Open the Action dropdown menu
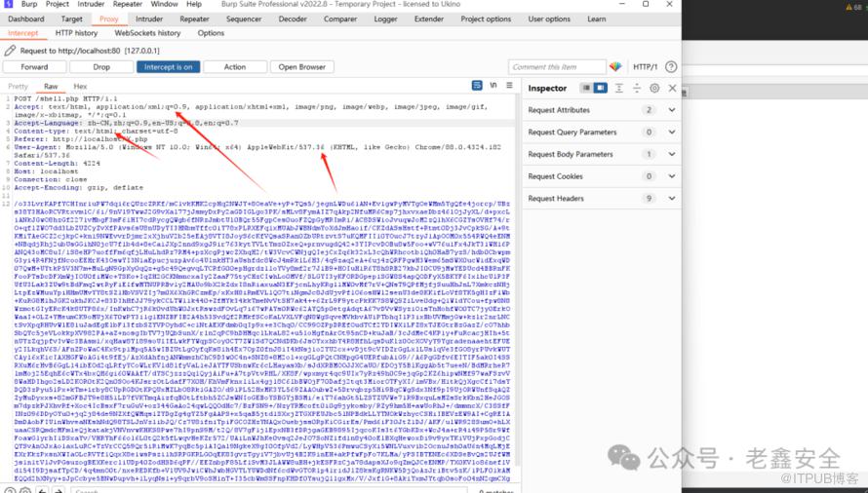Screen dimensions: 868x493 click(x=235, y=67)
